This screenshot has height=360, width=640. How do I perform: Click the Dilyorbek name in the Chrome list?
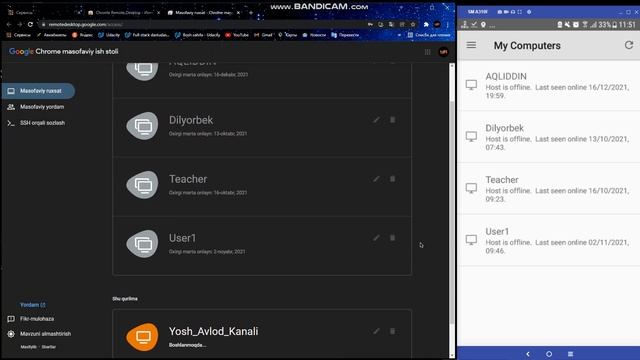coord(191,120)
